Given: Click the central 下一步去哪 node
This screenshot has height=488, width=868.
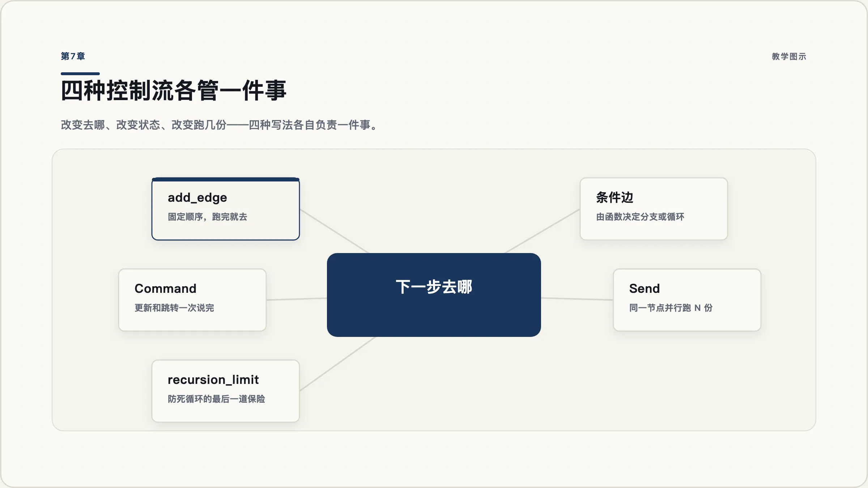Looking at the screenshot, I should pos(434,295).
